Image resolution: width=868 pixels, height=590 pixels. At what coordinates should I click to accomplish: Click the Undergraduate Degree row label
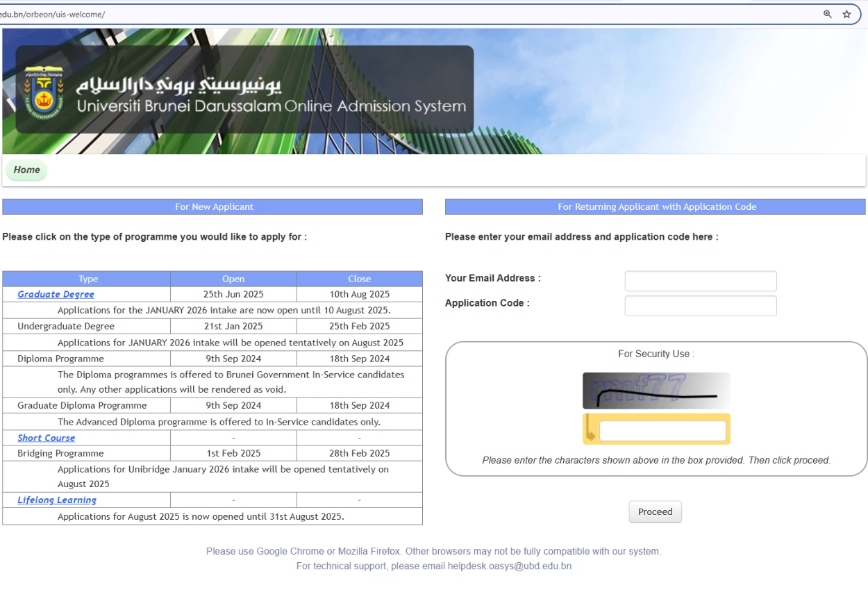(x=66, y=326)
